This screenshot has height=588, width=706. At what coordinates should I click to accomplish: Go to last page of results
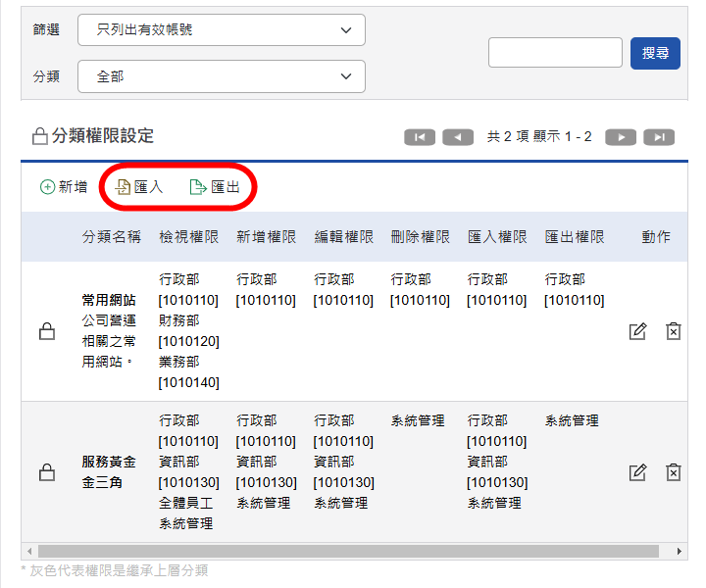[x=659, y=137]
